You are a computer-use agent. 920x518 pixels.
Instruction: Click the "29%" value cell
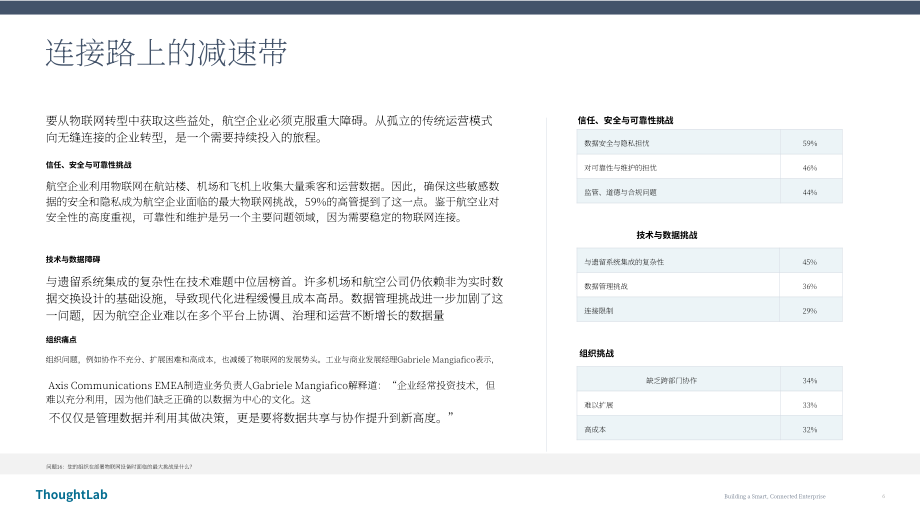coord(811,310)
